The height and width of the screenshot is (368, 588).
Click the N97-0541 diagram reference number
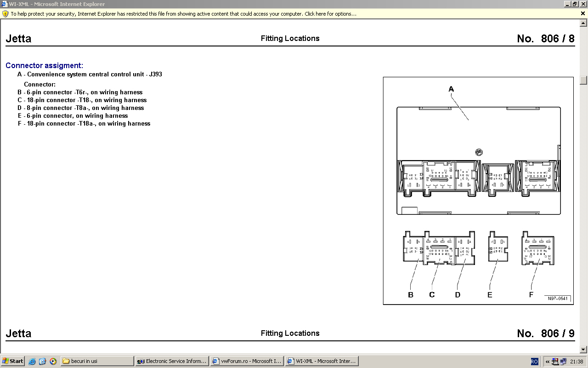558,299
